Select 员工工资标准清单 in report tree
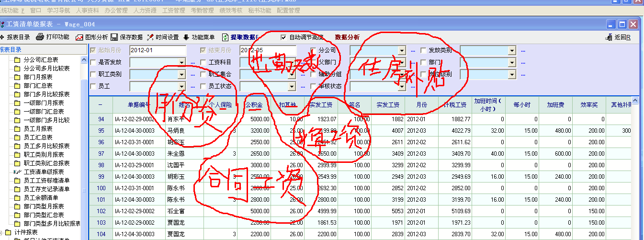The width and height of the screenshot is (644, 240). click(x=46, y=181)
